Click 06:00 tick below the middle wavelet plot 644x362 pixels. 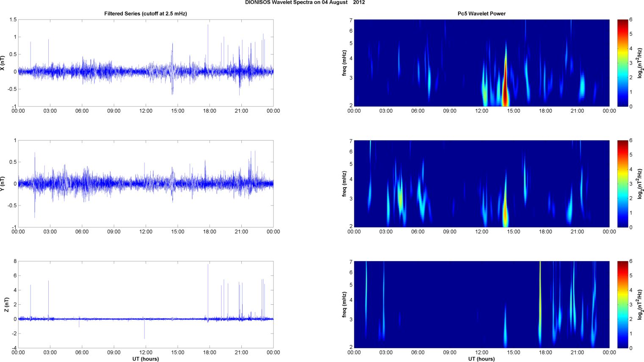(417, 232)
